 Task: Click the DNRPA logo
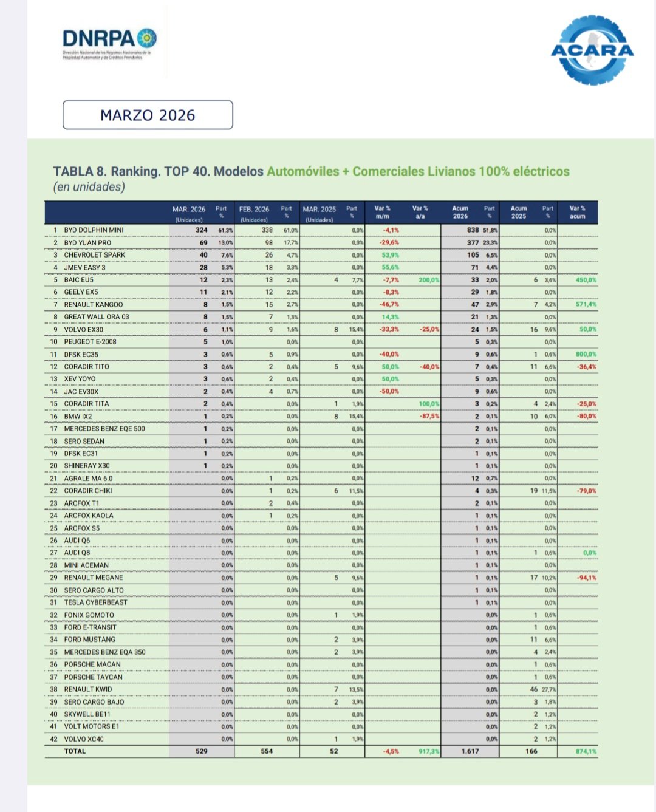[109, 41]
